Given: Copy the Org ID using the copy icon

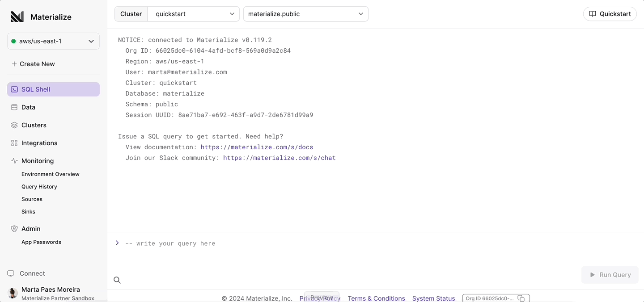Looking at the screenshot, I should click(x=521, y=298).
